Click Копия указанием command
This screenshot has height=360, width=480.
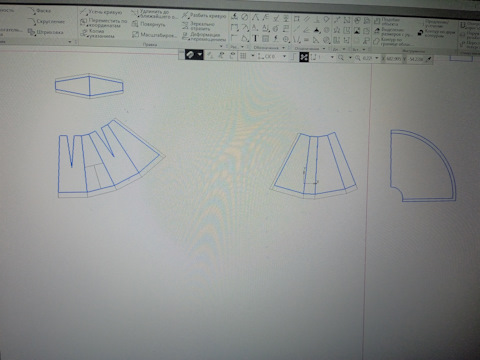pos(97,33)
